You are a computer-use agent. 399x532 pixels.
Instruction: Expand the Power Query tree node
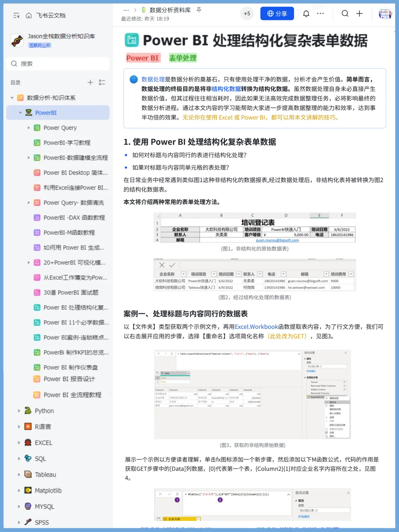(29, 128)
